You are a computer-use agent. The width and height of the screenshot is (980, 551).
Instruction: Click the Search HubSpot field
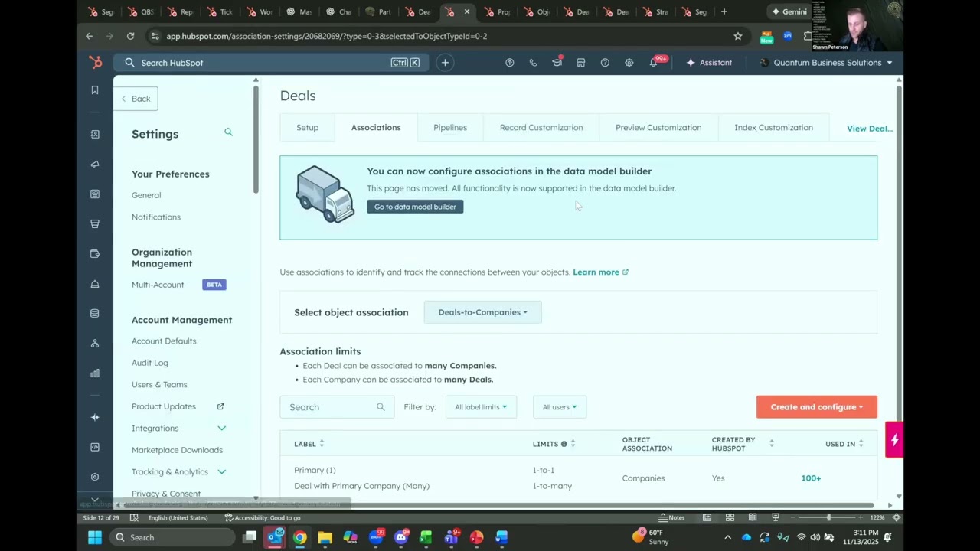pos(272,63)
